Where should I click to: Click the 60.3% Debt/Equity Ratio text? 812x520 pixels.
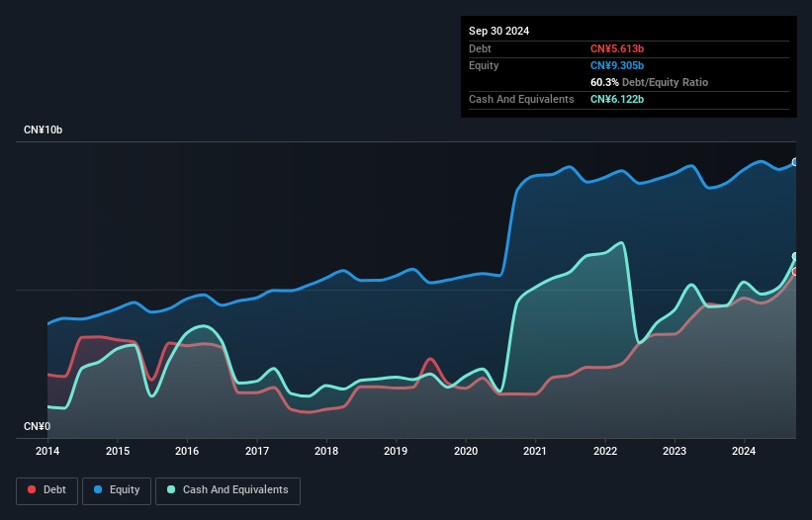point(649,82)
